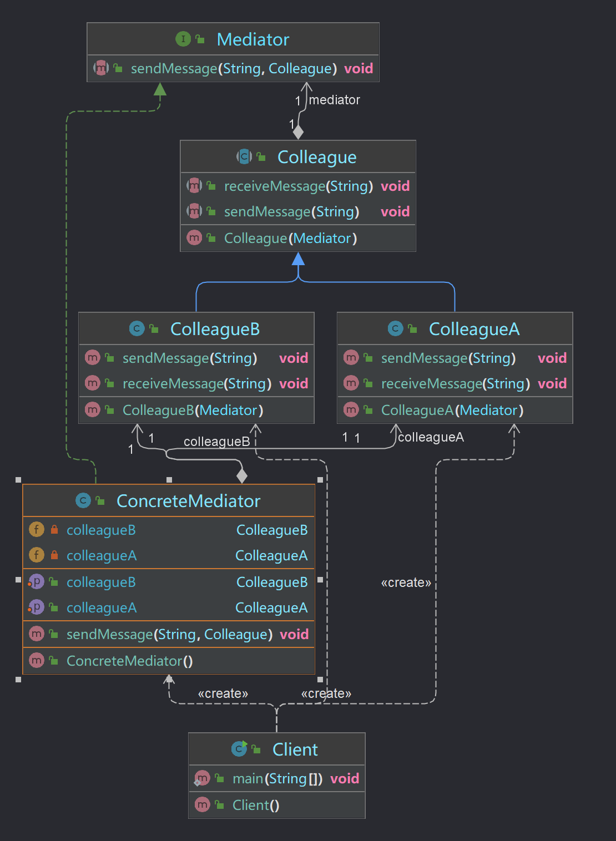Screen dimensions: 616x841
Task: Select receiveMessage(String) in ColleagueB
Action: pyautogui.click(x=196, y=384)
